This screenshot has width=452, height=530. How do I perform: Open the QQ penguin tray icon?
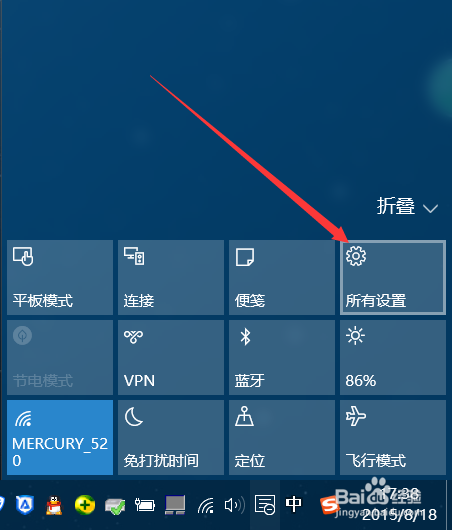point(54,505)
